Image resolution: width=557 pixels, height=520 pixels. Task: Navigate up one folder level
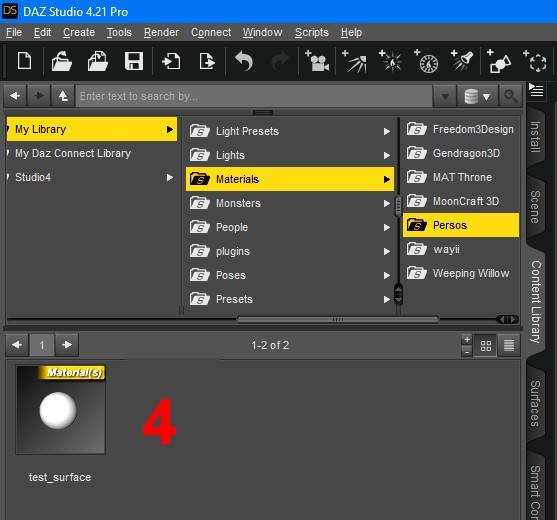pyautogui.click(x=63, y=96)
